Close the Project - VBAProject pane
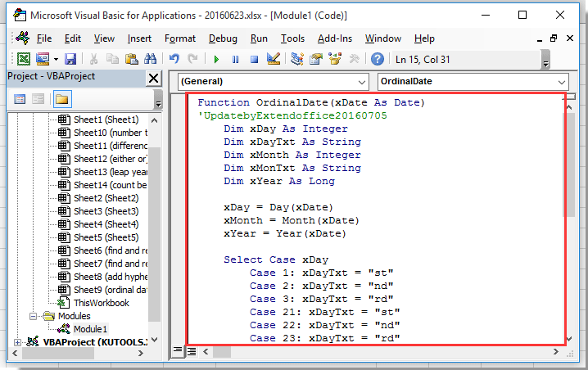Viewport: 588px width, 370px height. 154,79
